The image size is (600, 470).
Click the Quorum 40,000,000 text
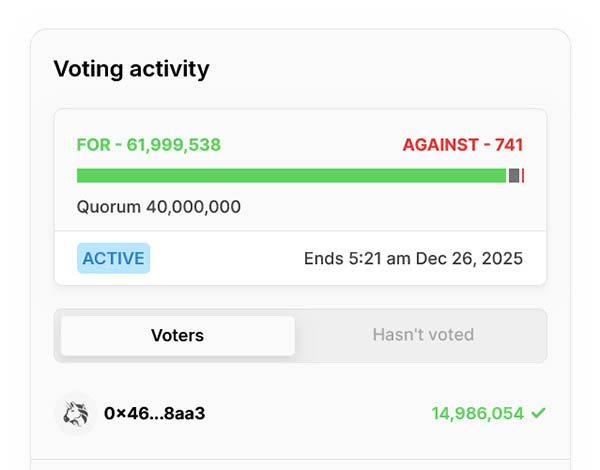coord(159,208)
